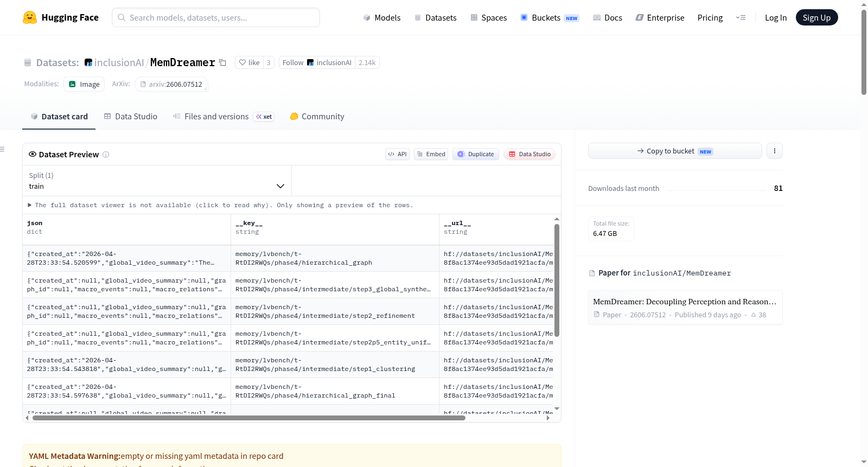Viewport: 868px width, 467px height.
Task: Click the table scroll-down arrow
Action: click(557, 409)
